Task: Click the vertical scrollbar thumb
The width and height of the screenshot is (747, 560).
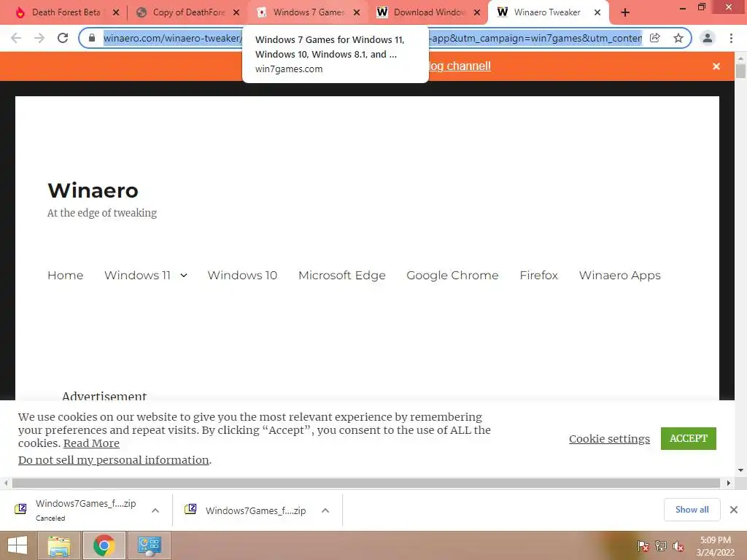Action: click(741, 71)
